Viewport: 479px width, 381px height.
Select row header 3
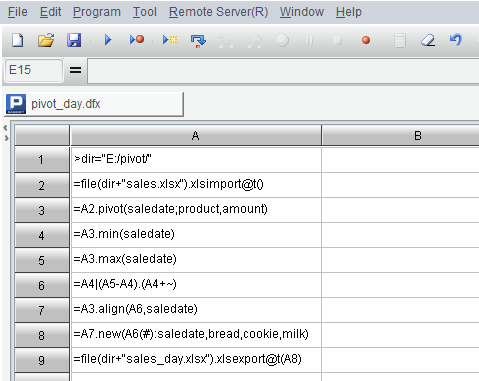point(42,210)
